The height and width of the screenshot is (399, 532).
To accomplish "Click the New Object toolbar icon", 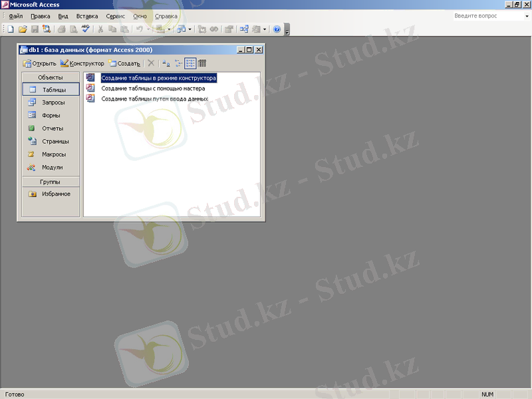I will pyautogui.click(x=256, y=29).
